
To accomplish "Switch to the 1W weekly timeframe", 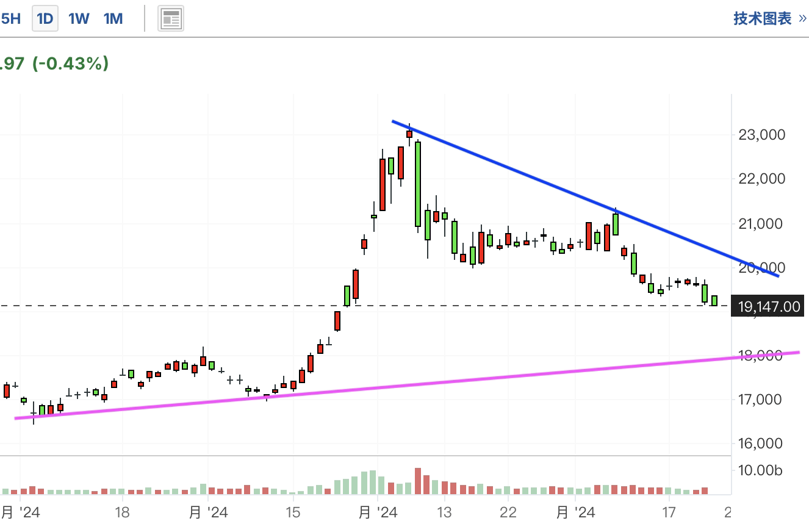I will click(x=79, y=19).
